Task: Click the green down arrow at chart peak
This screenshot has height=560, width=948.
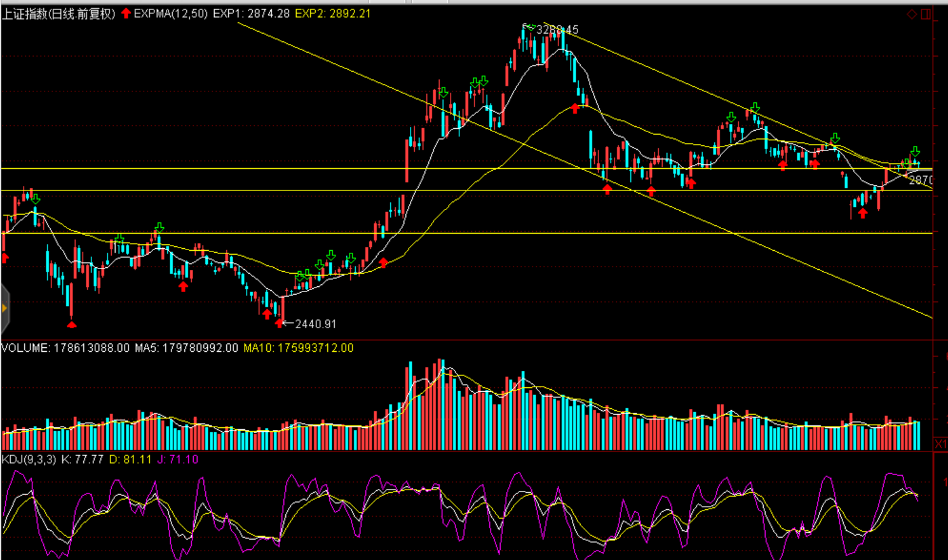Action: click(x=531, y=27)
